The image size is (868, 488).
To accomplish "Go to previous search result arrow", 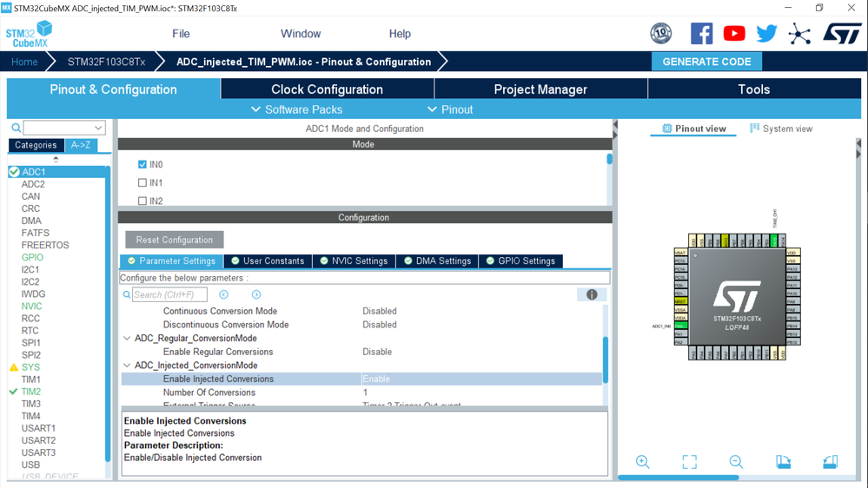I will 223,295.
